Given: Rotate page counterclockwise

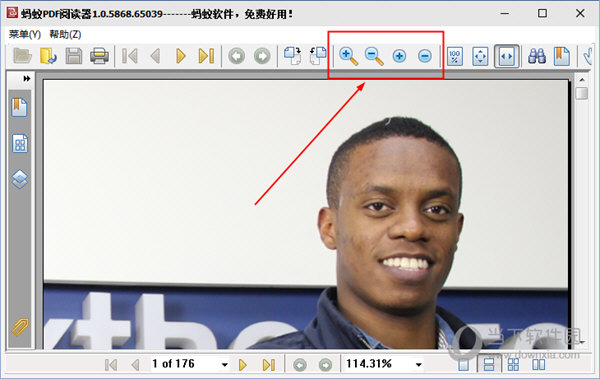Looking at the screenshot, I should click(318, 56).
